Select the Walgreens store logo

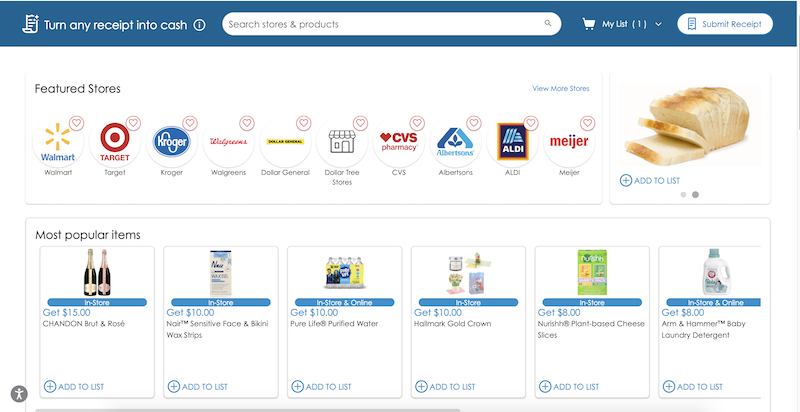pyautogui.click(x=229, y=142)
